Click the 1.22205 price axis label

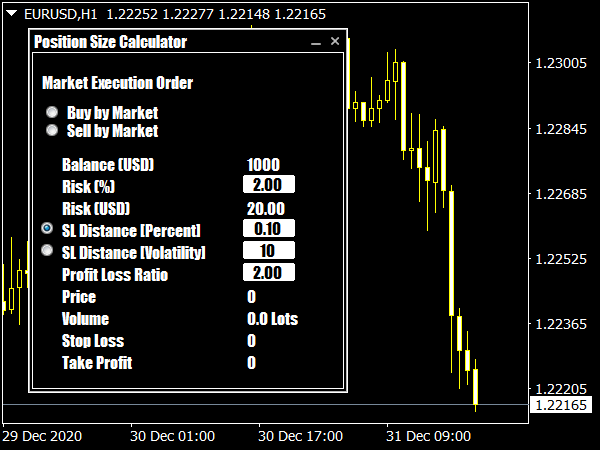click(561, 389)
